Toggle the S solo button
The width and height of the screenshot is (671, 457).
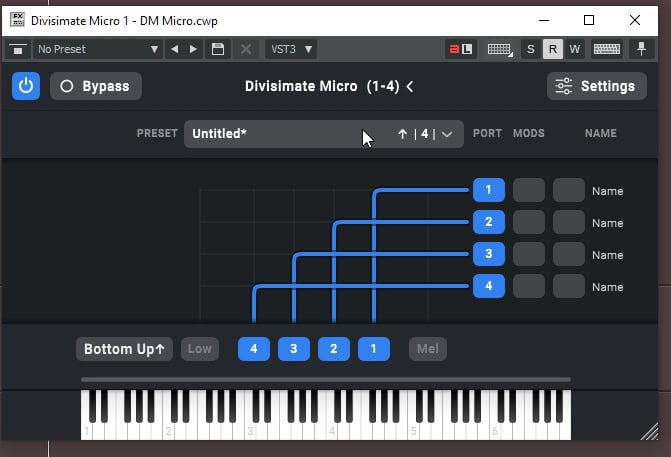point(531,49)
